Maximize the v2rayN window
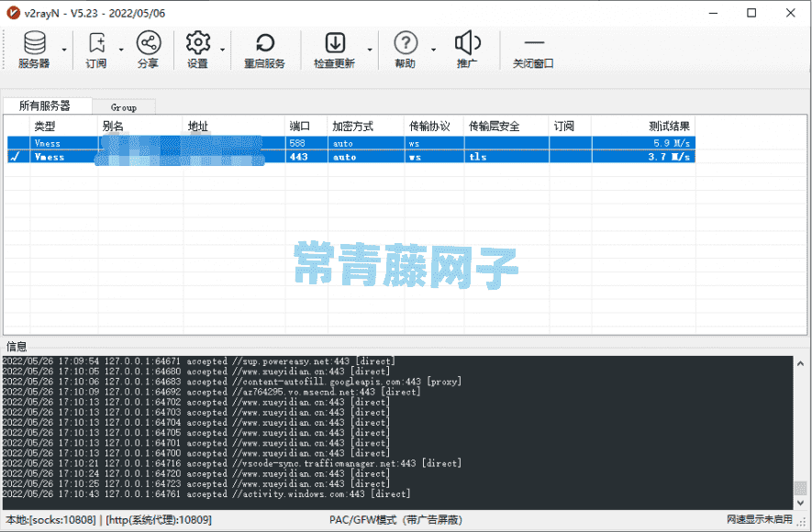This screenshot has width=812, height=532. coord(751,13)
